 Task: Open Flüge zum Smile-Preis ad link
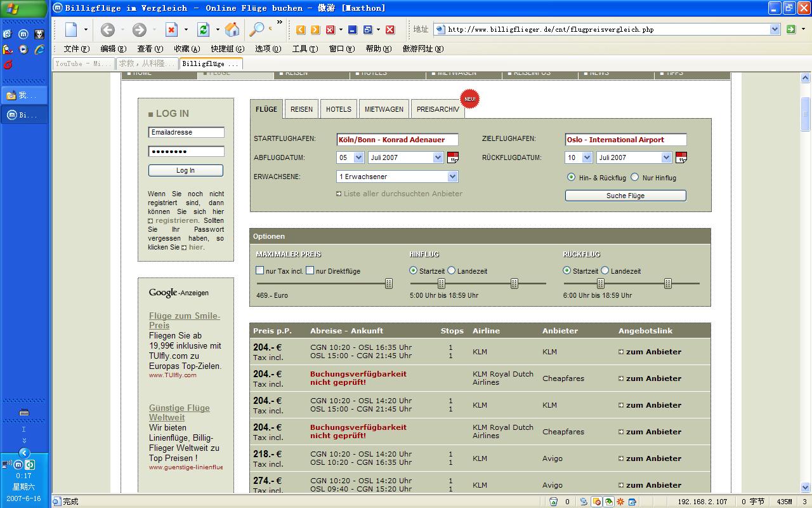tap(185, 321)
